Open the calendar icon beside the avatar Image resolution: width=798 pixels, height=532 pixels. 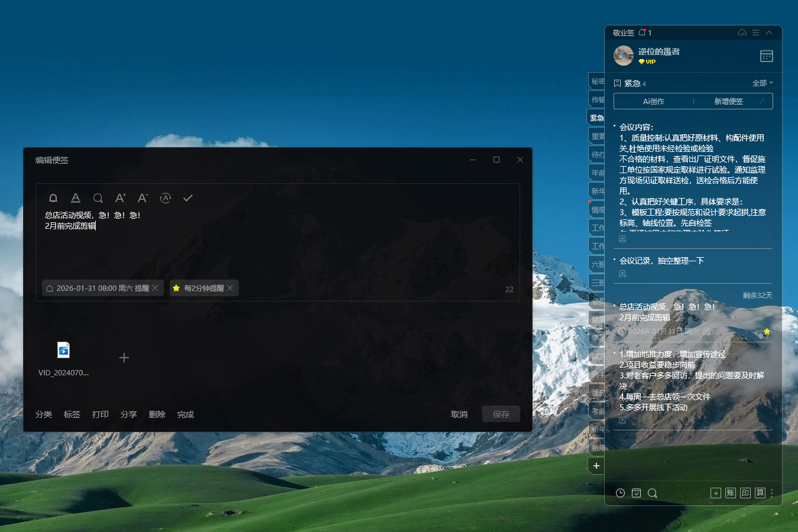766,55
